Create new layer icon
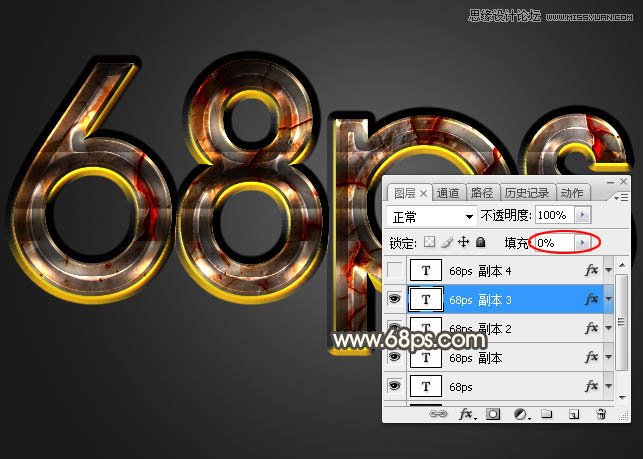This screenshot has height=459, width=643. point(574,414)
